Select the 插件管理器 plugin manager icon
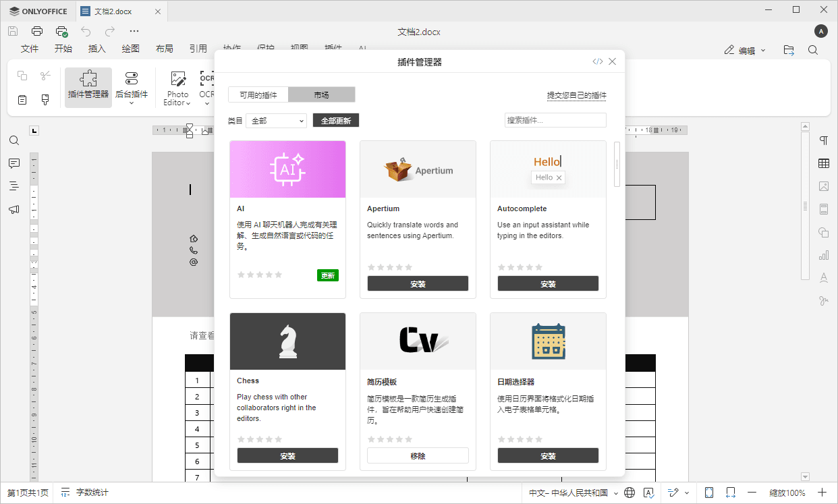Image resolution: width=838 pixels, height=504 pixels. coord(88,86)
